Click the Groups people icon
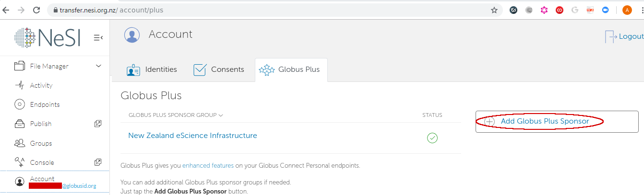Screen dimensions: 644x195 [x=20, y=143]
